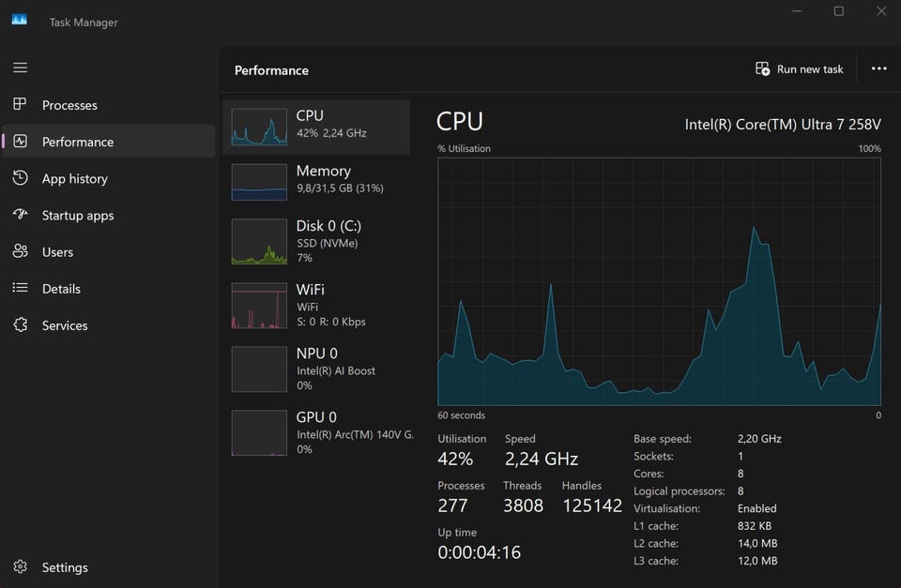
Task: Click the % Utilisation axis label
Action: coord(464,149)
